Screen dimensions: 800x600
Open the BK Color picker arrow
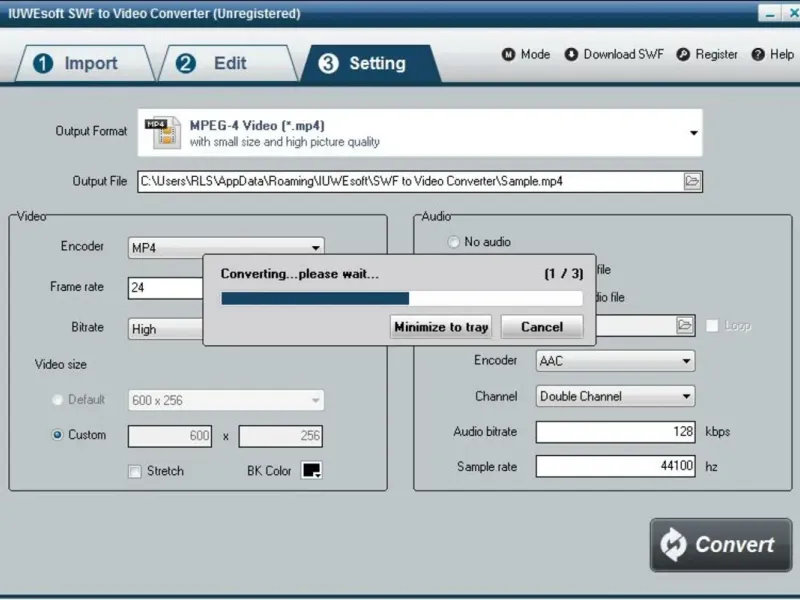(x=317, y=475)
